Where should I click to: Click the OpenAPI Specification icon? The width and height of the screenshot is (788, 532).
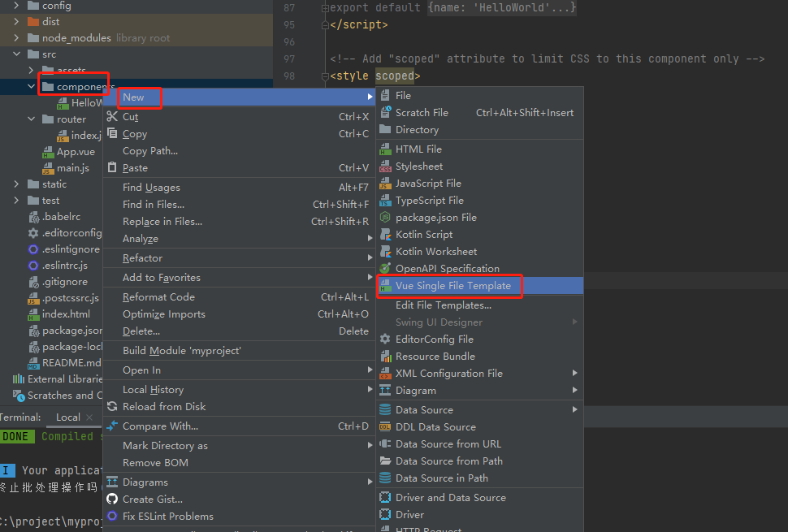click(x=385, y=269)
